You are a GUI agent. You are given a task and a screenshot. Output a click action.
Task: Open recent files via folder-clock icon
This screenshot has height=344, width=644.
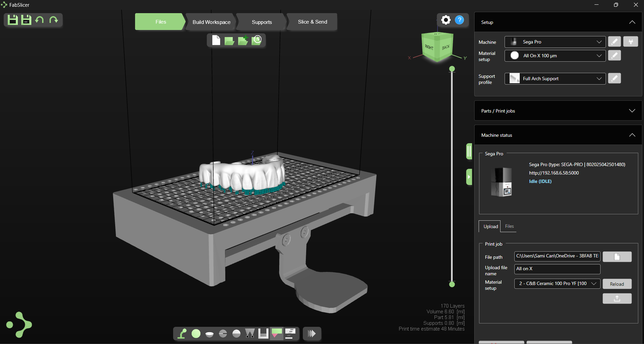tap(257, 40)
